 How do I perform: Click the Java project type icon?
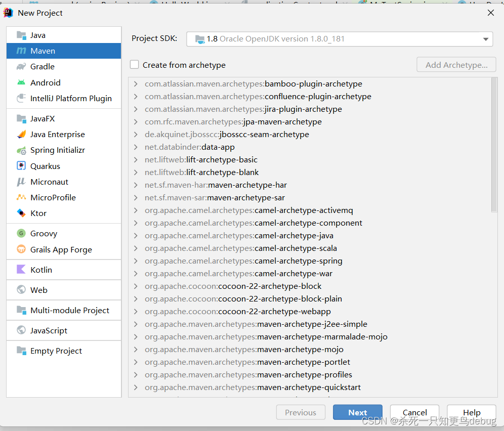pos(21,35)
